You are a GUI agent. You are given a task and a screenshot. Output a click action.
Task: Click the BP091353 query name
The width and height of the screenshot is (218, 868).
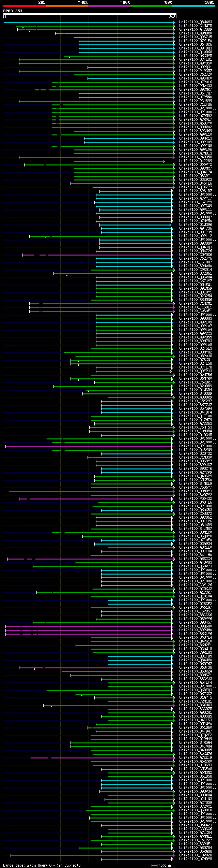(x=13, y=11)
